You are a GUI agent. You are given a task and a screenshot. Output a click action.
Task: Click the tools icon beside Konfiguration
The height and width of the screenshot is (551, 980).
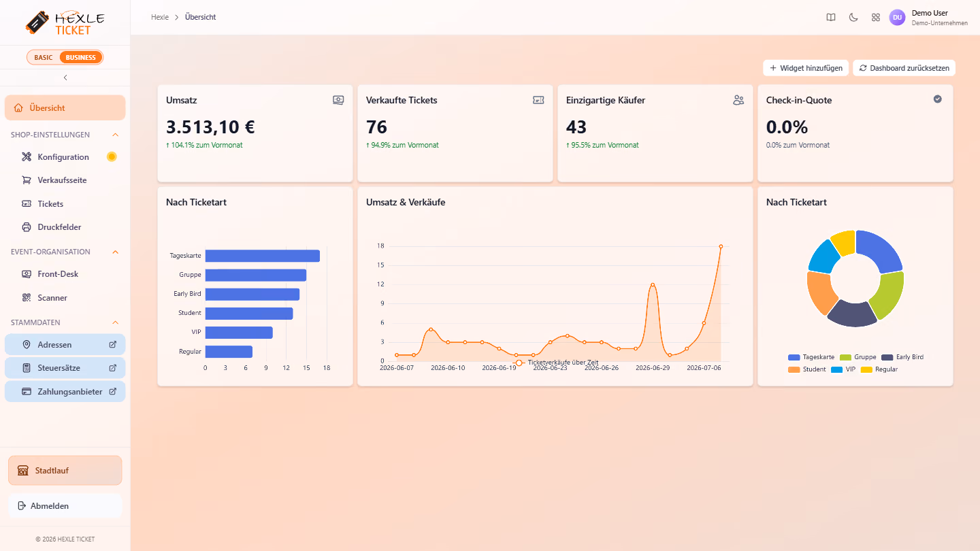27,157
